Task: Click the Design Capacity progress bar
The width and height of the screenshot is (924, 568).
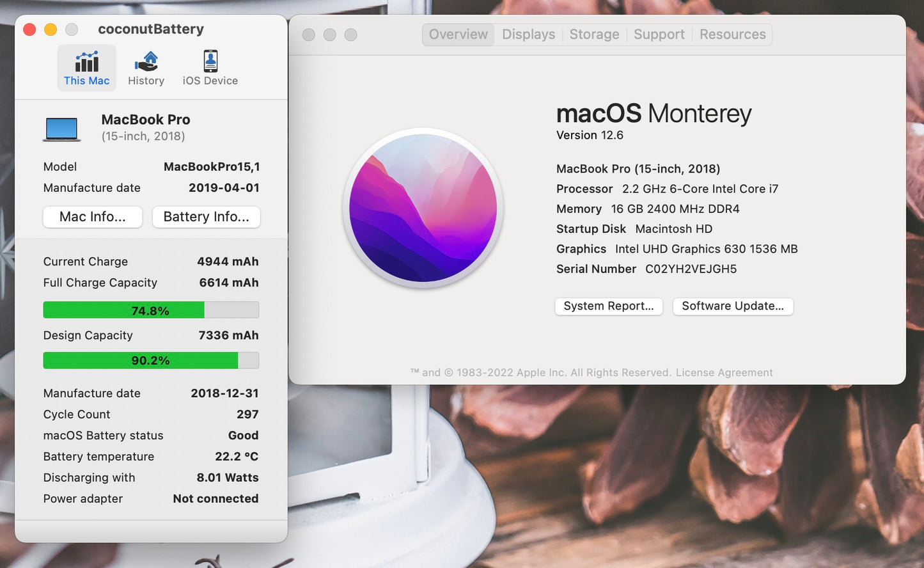Action: point(151,360)
